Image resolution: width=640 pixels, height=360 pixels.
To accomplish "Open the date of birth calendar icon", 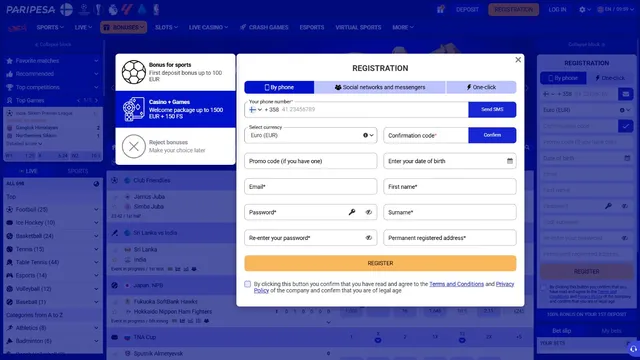I will [x=510, y=161].
